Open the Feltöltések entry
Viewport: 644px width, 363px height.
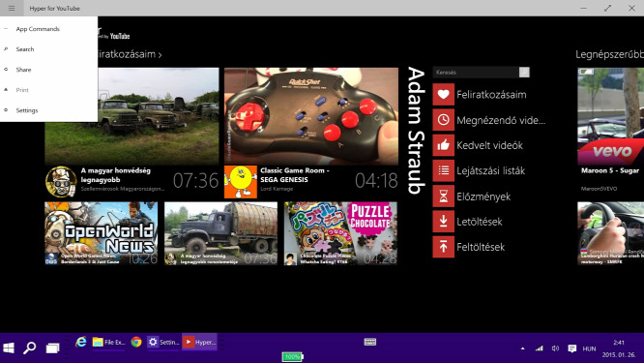point(481,247)
